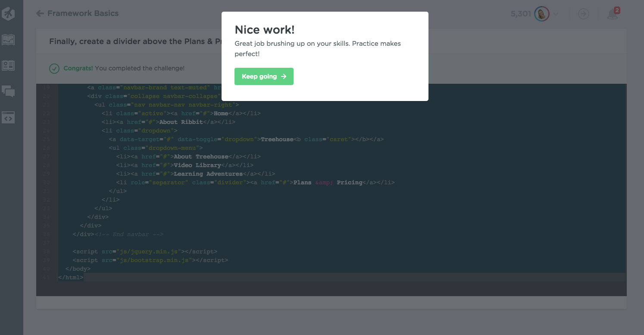
Task: Open the Tracks map icon in sidebar
Action: coord(8,40)
